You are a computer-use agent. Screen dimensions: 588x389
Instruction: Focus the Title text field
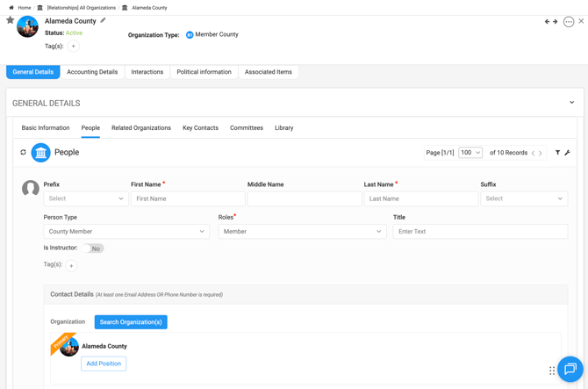coord(480,232)
